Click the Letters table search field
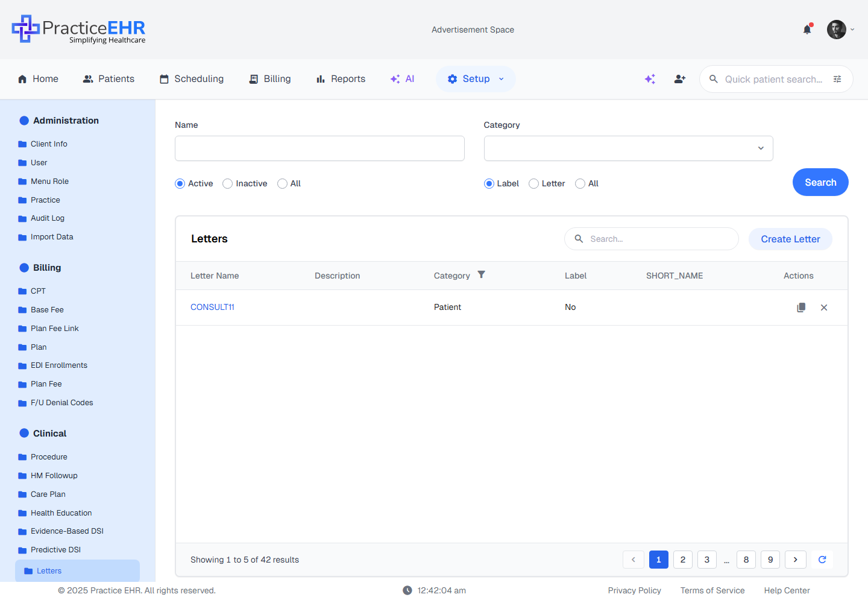Screen dimensions: 868x606 [x=652, y=239]
